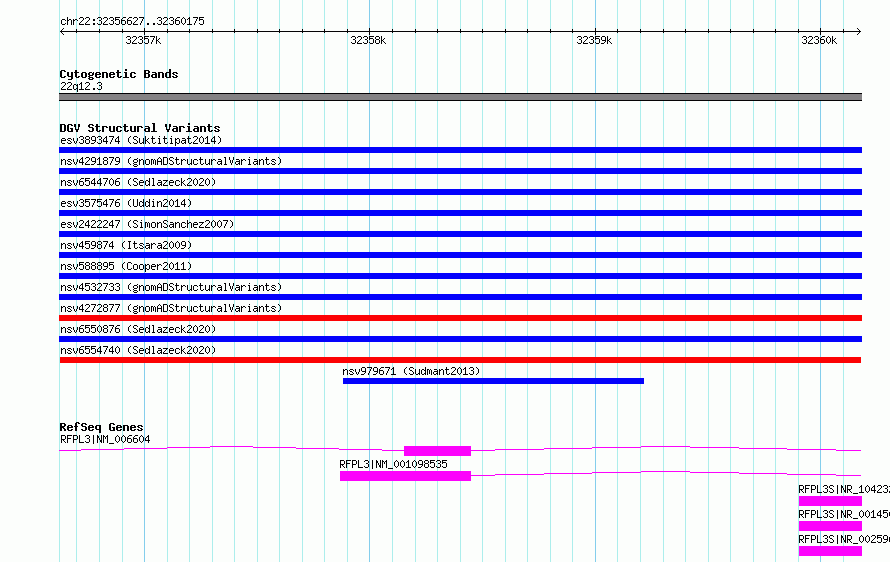Click the exon block under RFPL3S|NR_00259
The width and height of the screenshot is (890, 562).
(x=830, y=551)
